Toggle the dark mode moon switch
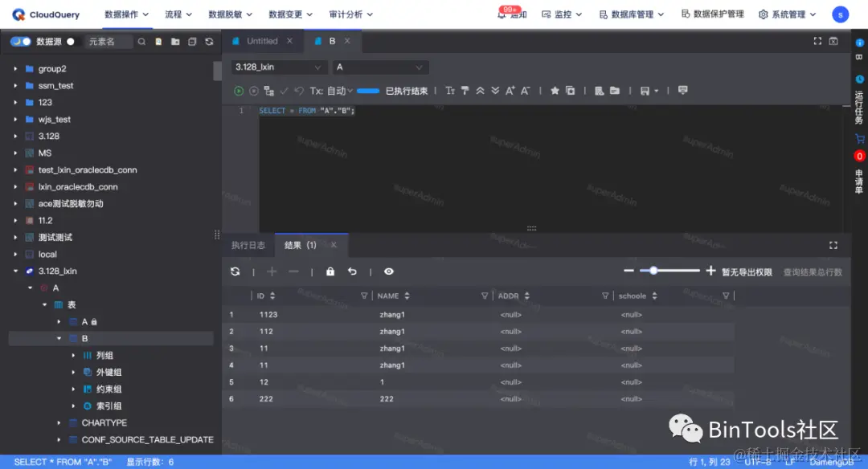The height and width of the screenshot is (469, 868). tap(20, 42)
